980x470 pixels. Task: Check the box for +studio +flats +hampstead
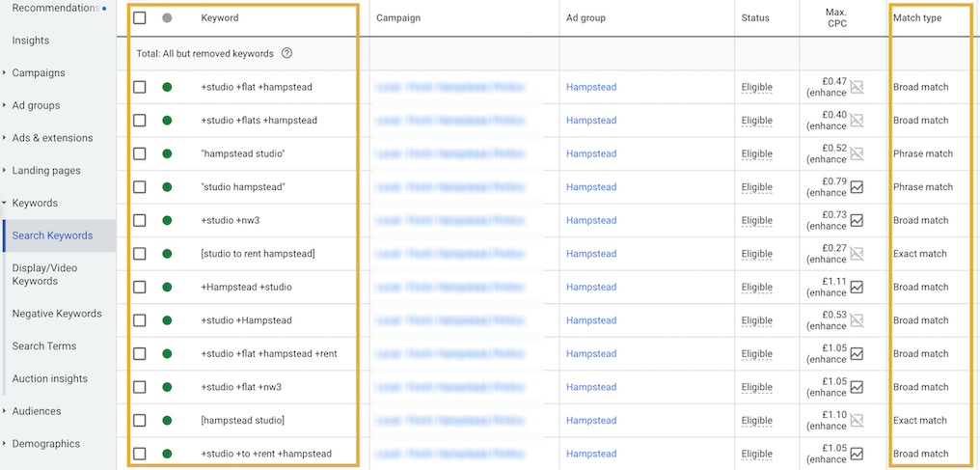click(x=139, y=120)
